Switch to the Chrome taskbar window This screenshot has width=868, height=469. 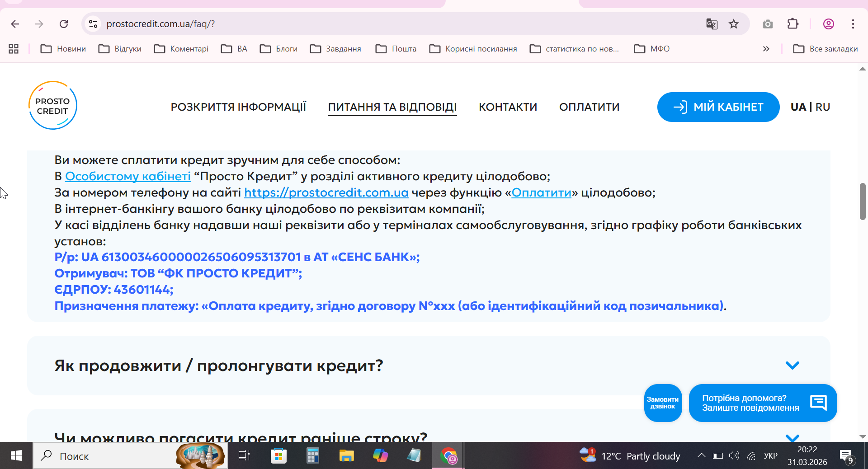tap(448, 455)
